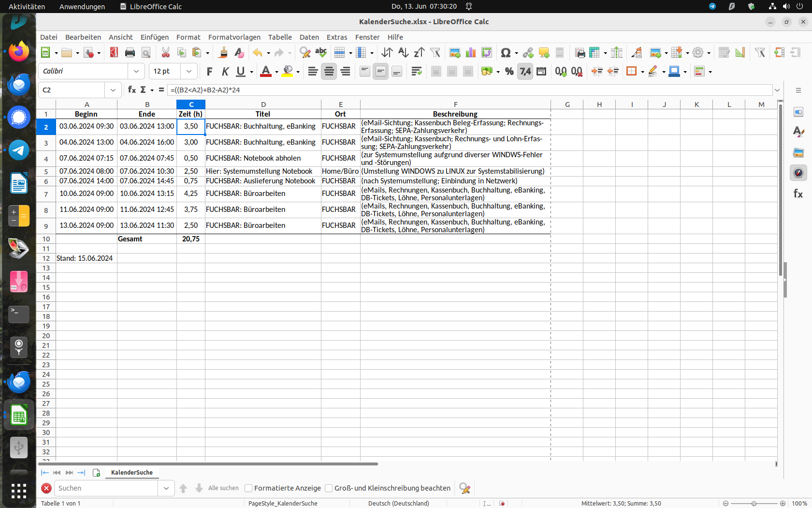The image size is (812, 508).
Task: Click the Alle suchen button
Action: [x=223, y=488]
